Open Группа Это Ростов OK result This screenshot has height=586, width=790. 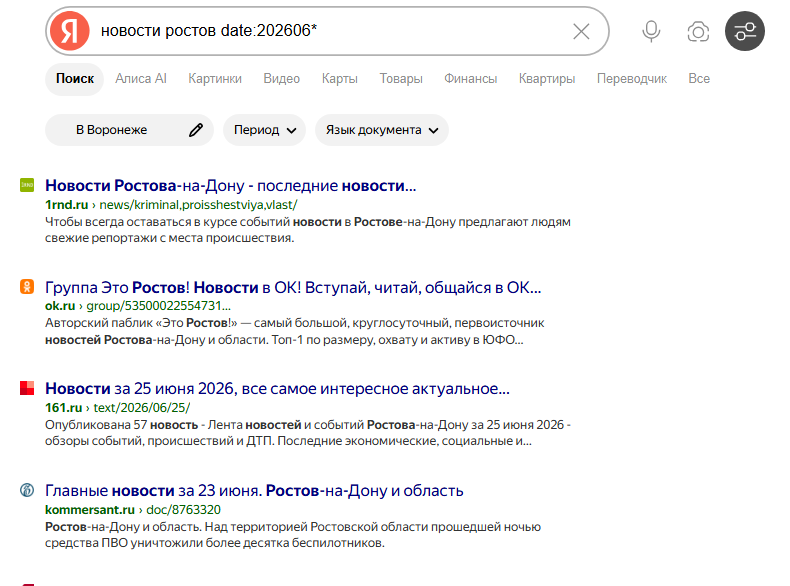293,287
